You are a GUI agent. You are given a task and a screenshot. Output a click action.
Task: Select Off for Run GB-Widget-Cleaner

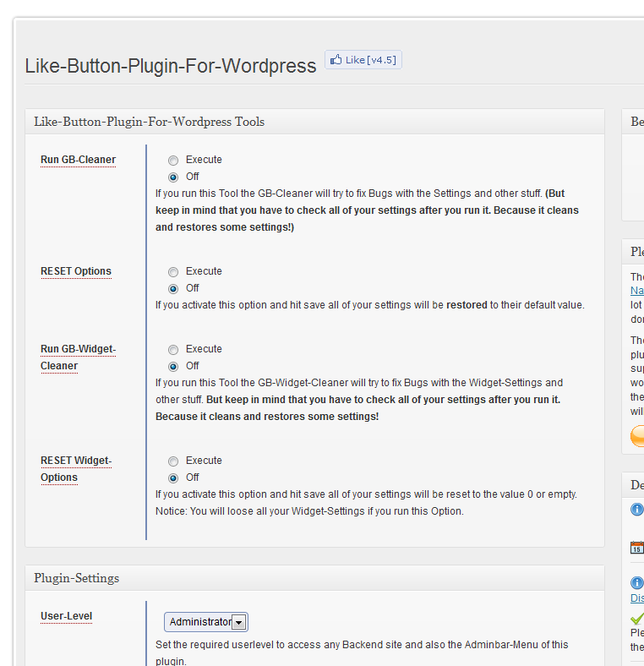tap(173, 366)
